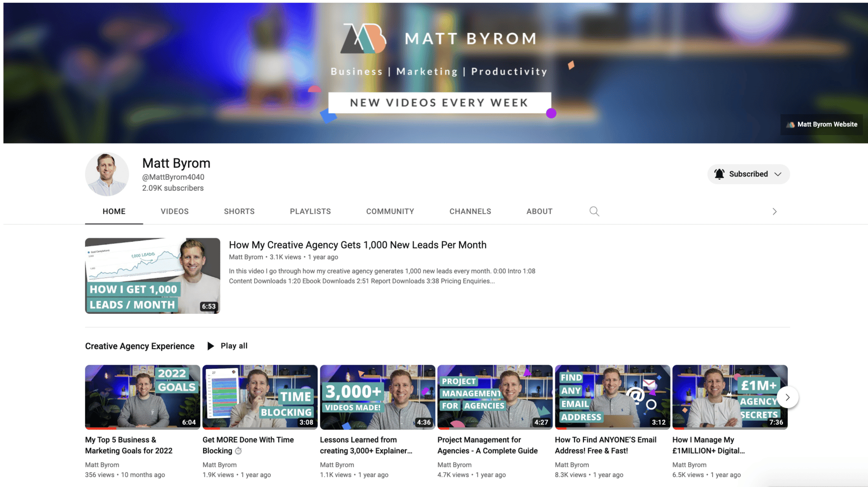Open title 'Project Management for Agencies - A Complete Guide'
The image size is (868, 487).
click(x=487, y=445)
